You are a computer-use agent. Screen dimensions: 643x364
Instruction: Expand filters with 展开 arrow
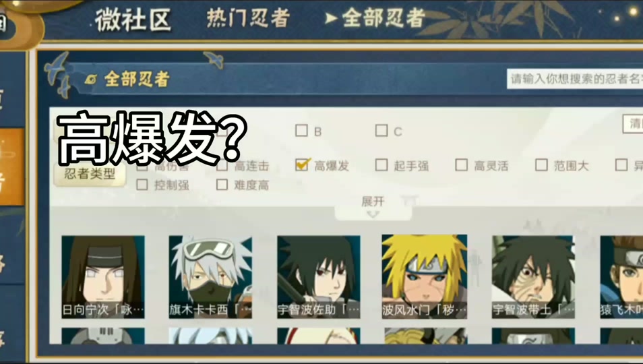pos(373,206)
